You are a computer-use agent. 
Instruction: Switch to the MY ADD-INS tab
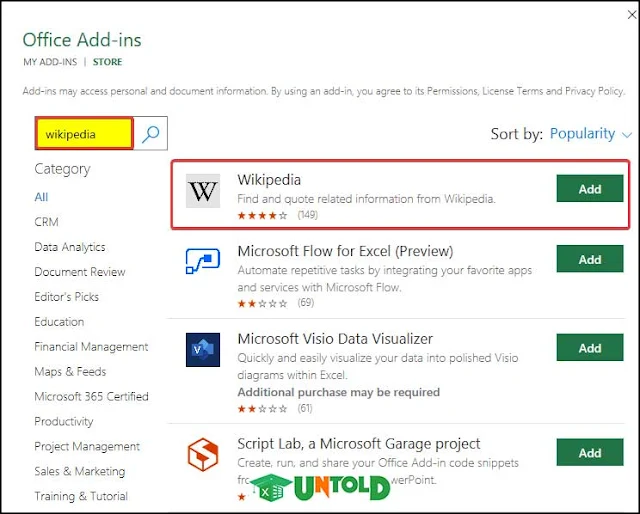[50, 62]
